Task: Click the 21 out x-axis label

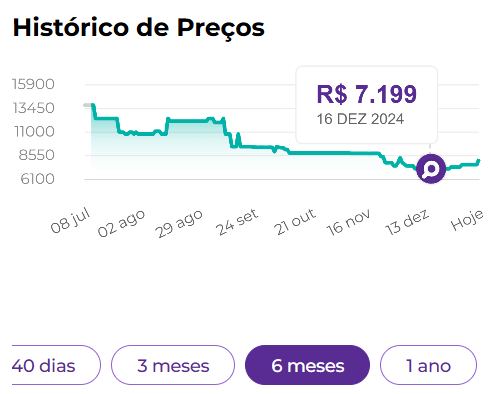Action: tap(294, 222)
